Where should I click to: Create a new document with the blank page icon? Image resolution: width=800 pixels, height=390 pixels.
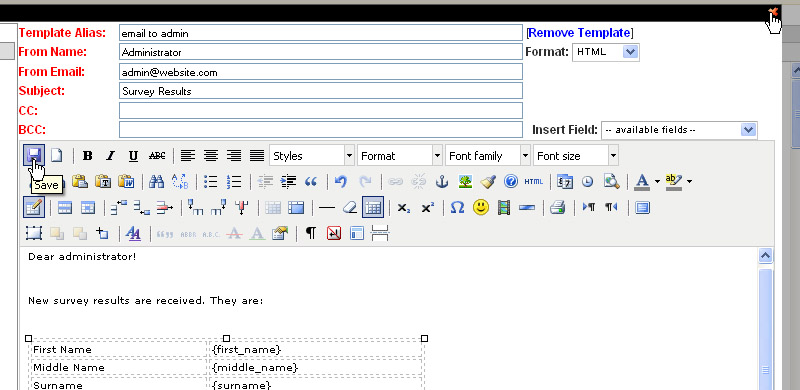(56, 155)
